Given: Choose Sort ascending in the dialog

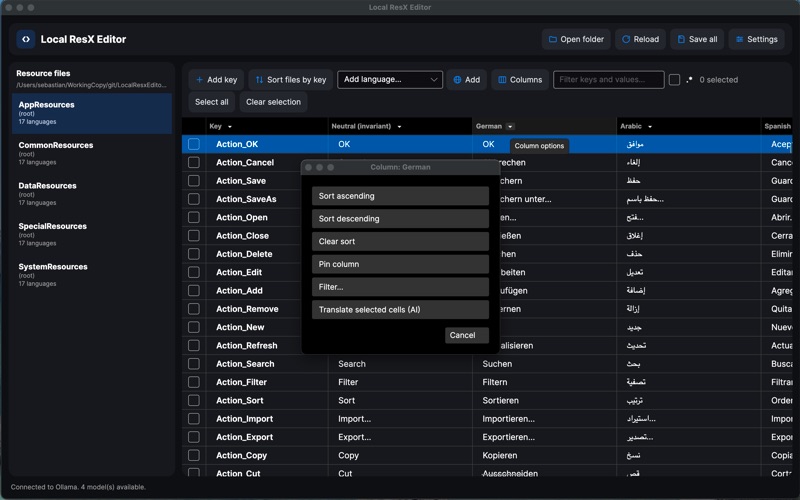Looking at the screenshot, I should pos(401,196).
